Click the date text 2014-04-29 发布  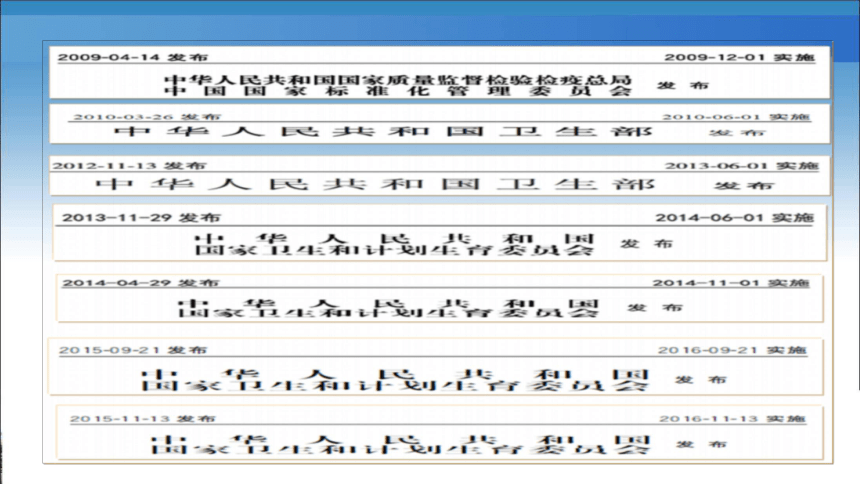click(140, 283)
